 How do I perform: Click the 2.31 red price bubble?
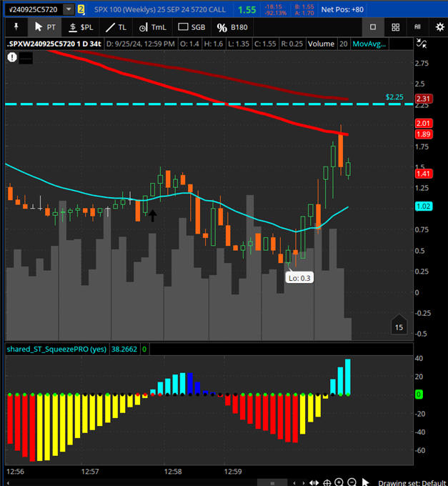tap(424, 99)
